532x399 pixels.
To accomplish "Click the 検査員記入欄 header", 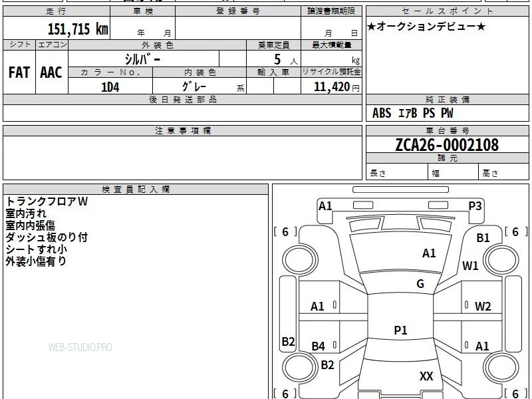I will pyautogui.click(x=136, y=190).
